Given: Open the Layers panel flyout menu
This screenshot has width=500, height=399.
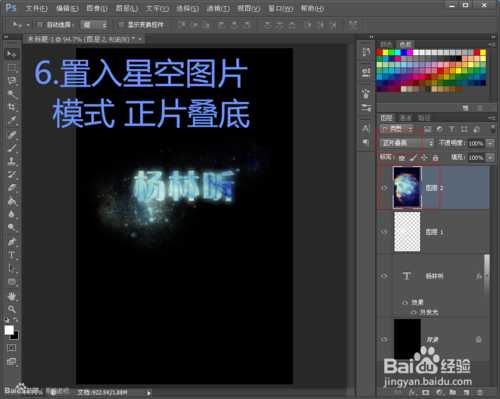Looking at the screenshot, I should pos(492,118).
